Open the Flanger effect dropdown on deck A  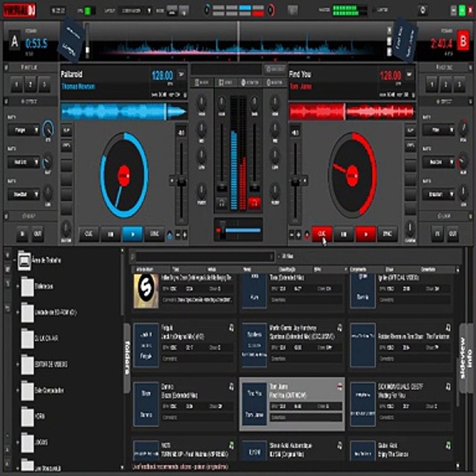tap(24, 130)
